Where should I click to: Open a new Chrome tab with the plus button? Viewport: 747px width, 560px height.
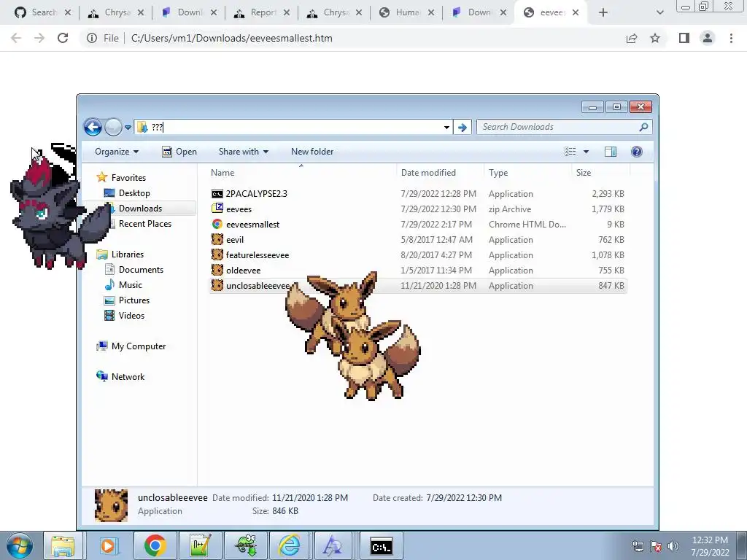(603, 13)
